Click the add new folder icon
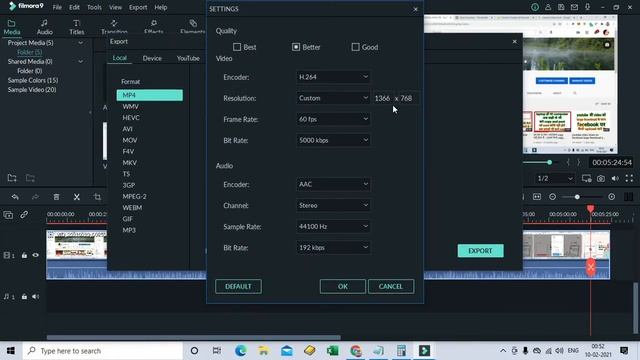The height and width of the screenshot is (360, 640). tap(12, 178)
